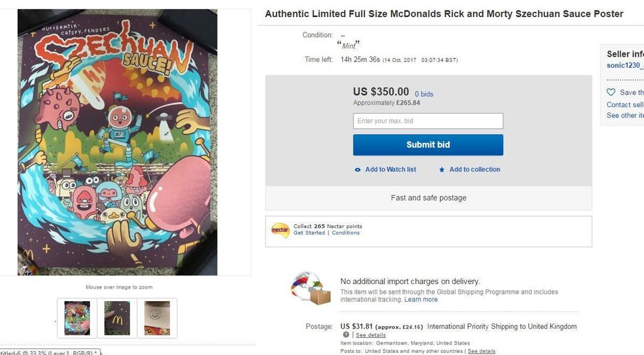This screenshot has height=355, width=644.
Task: Select the third seal thumbnail
Action: pyautogui.click(x=157, y=318)
